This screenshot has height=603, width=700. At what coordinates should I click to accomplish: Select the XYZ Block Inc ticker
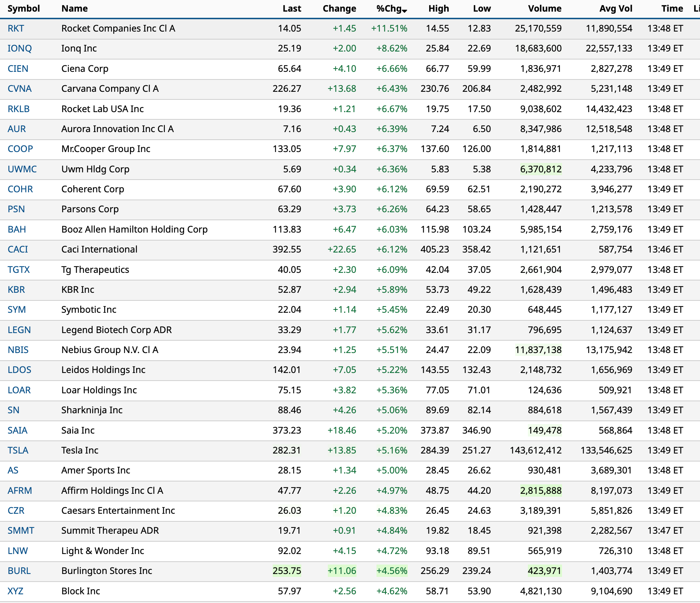(16, 591)
